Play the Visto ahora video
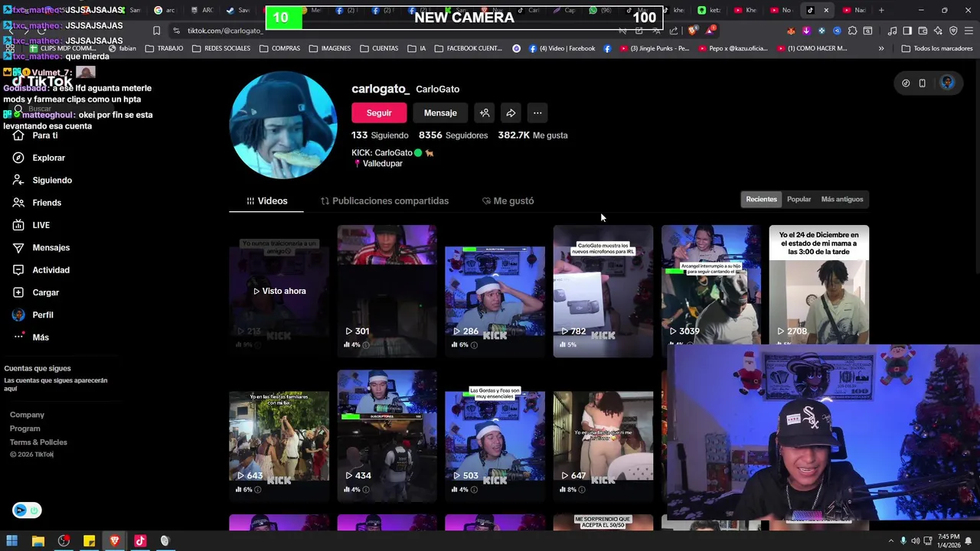 [279, 291]
